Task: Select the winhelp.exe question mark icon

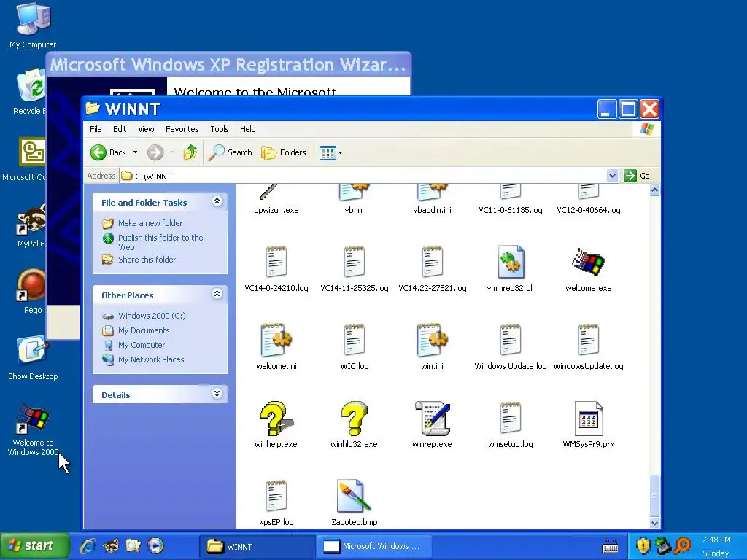Action: [276, 418]
